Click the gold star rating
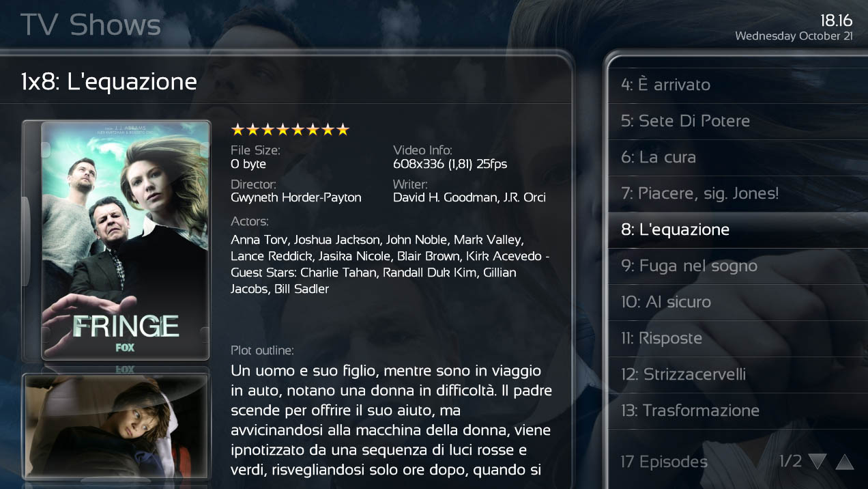The width and height of the screenshot is (868, 489). click(x=290, y=129)
